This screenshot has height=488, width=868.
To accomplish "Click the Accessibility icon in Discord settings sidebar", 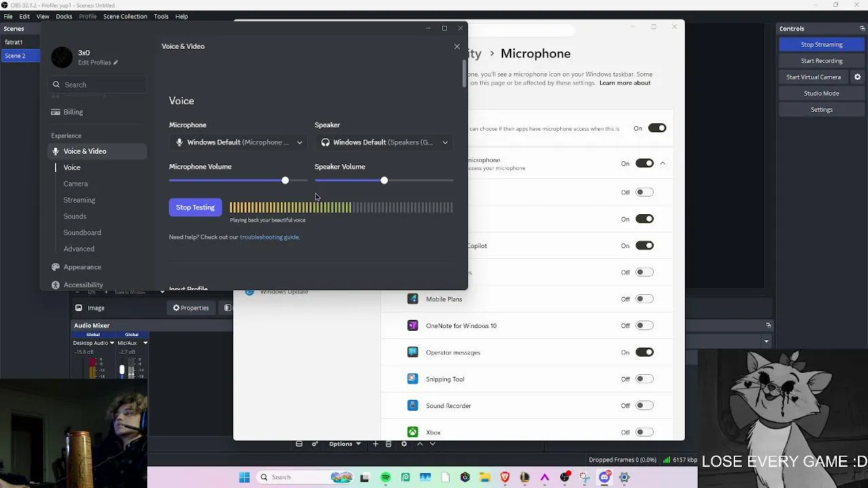I will (x=56, y=285).
